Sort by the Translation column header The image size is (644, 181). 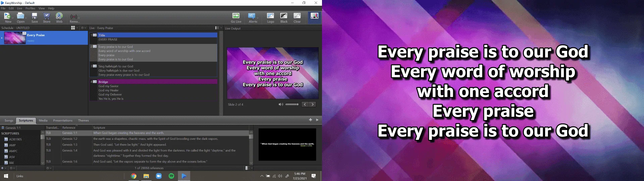click(x=53, y=128)
